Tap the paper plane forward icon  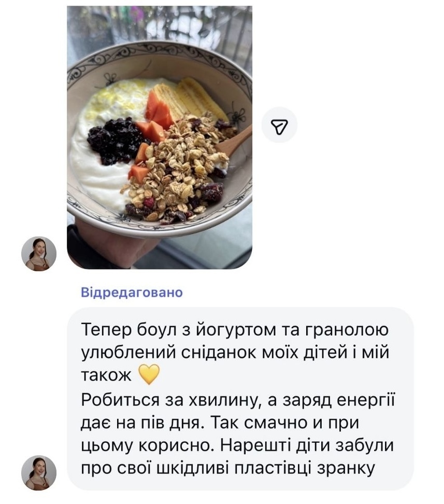(x=279, y=125)
